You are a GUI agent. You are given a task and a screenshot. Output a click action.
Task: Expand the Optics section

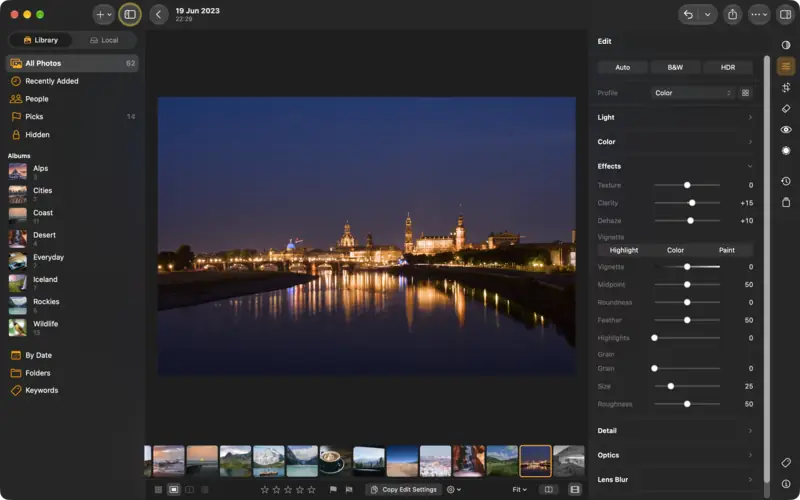(675, 455)
